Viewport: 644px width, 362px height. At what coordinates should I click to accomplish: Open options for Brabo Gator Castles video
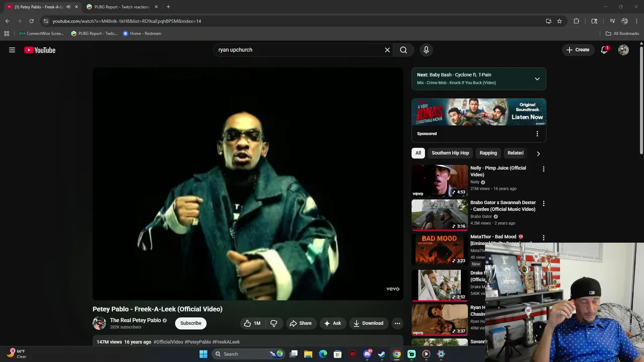pyautogui.click(x=543, y=204)
